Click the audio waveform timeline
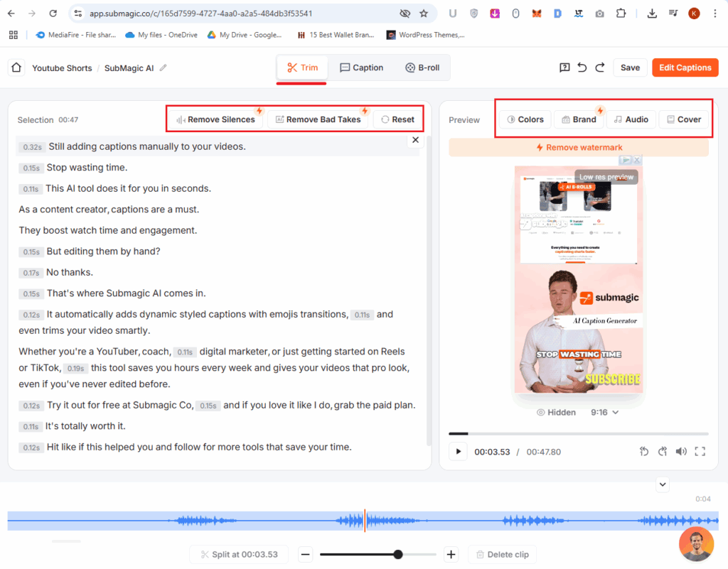 point(363,521)
